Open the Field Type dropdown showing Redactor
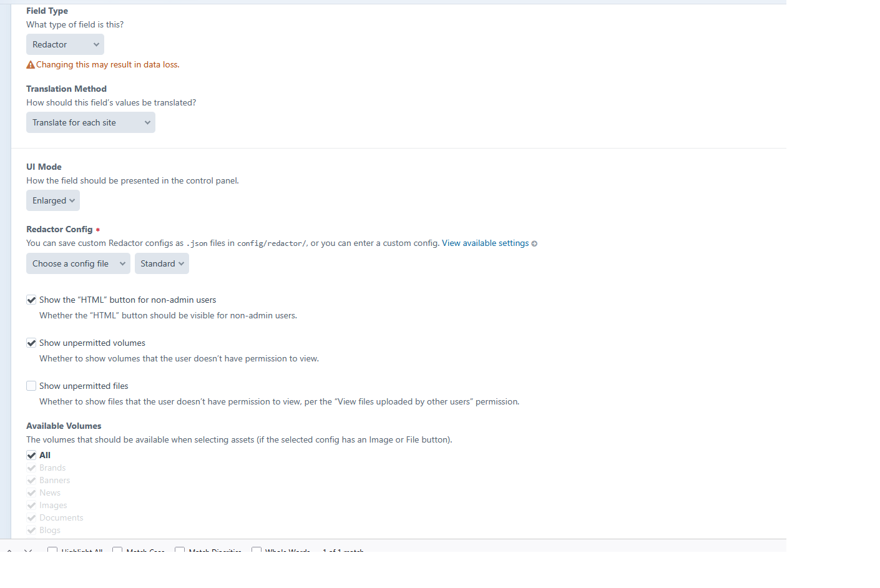Viewport: 880px width, 588px height. (x=65, y=45)
